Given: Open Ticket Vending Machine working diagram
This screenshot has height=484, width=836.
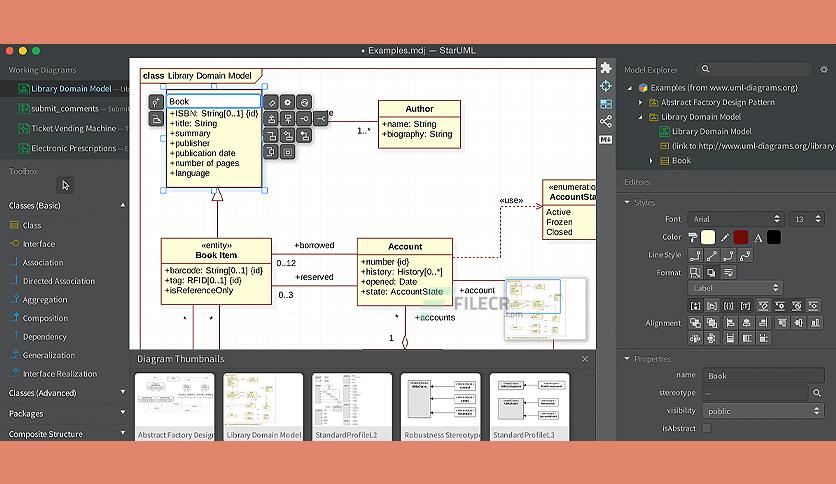Looking at the screenshot, I should coord(65,128).
